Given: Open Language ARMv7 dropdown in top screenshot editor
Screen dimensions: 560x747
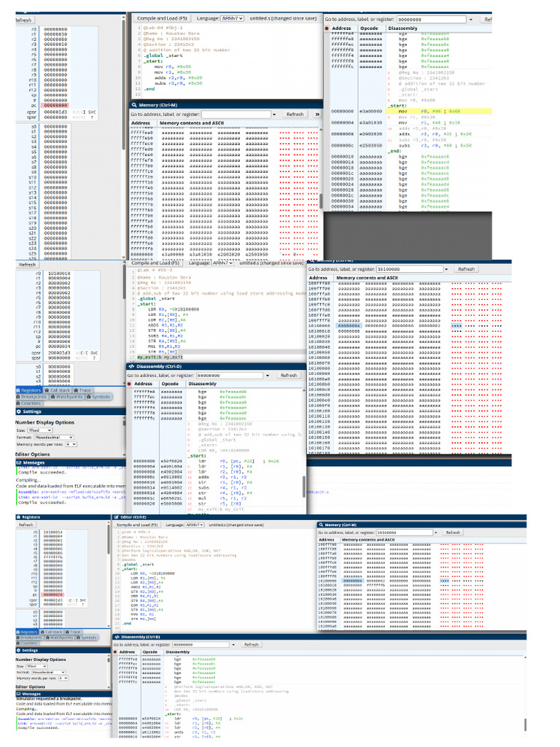Looking at the screenshot, I should [233, 18].
